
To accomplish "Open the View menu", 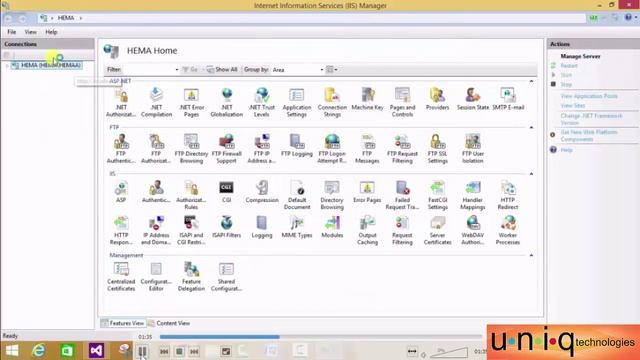I will 30,32.
